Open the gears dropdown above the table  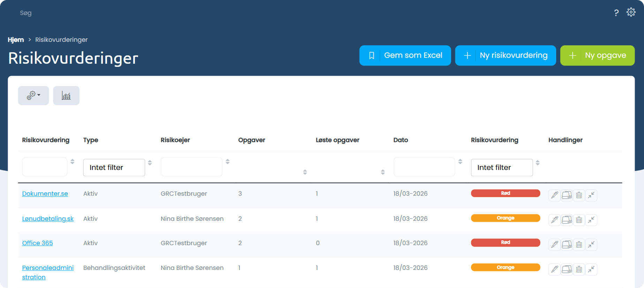tap(33, 95)
